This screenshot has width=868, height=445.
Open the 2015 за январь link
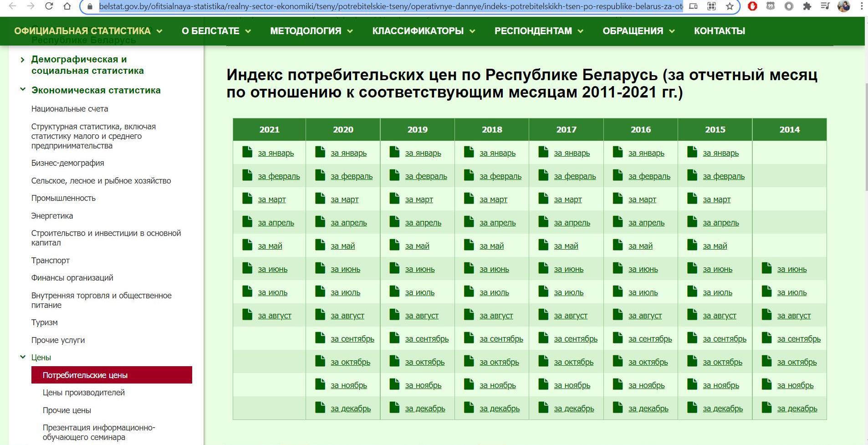(720, 153)
